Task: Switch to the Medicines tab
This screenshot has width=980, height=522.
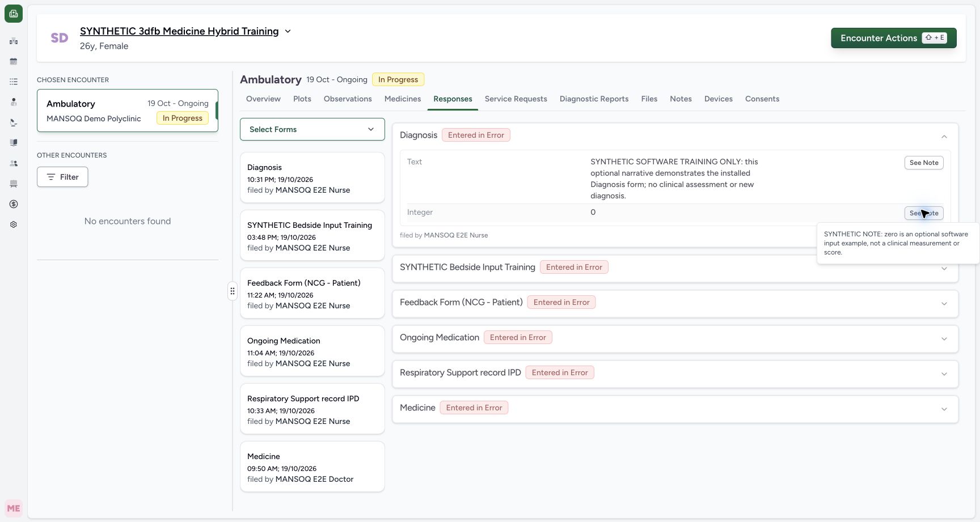Action: [403, 99]
